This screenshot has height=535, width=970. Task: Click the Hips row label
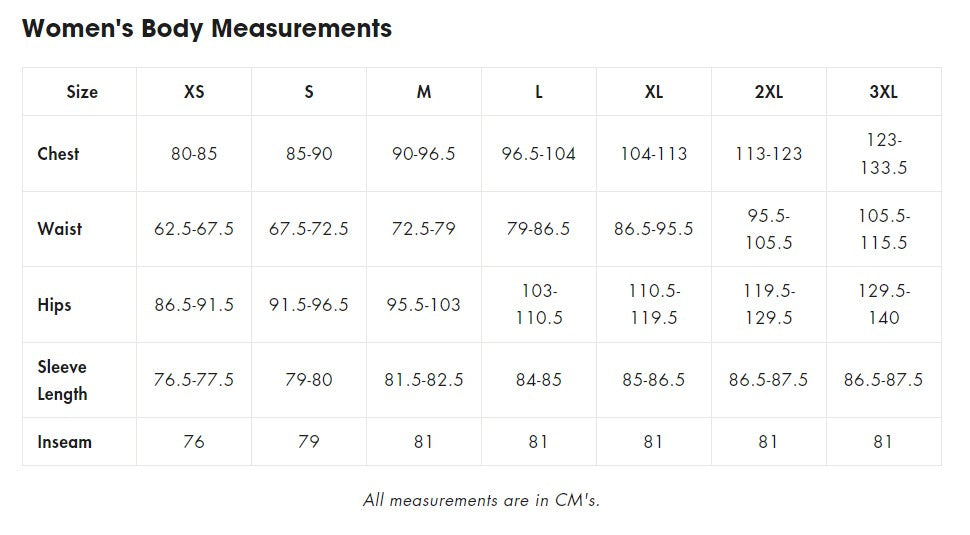54,305
